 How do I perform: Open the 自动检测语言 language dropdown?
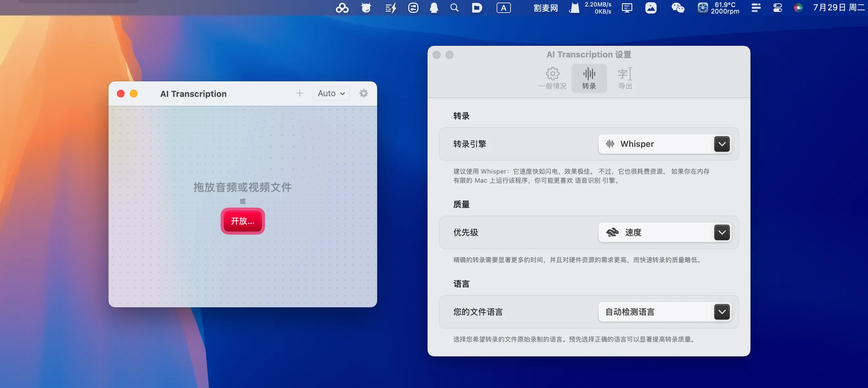[x=721, y=312]
